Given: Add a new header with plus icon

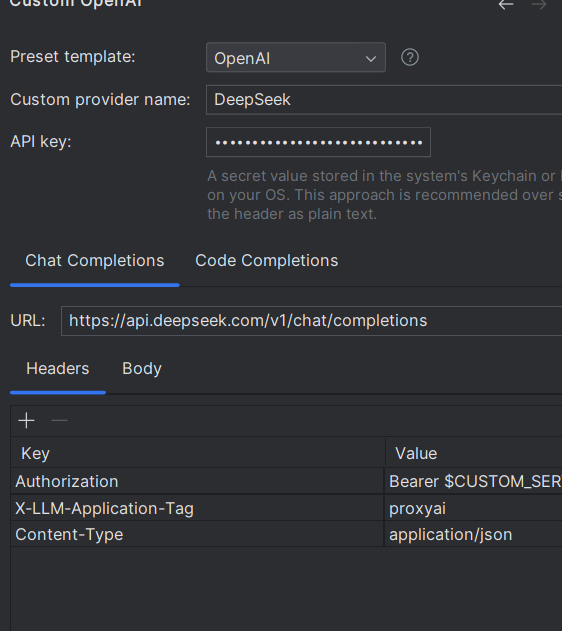Looking at the screenshot, I should pos(27,421).
